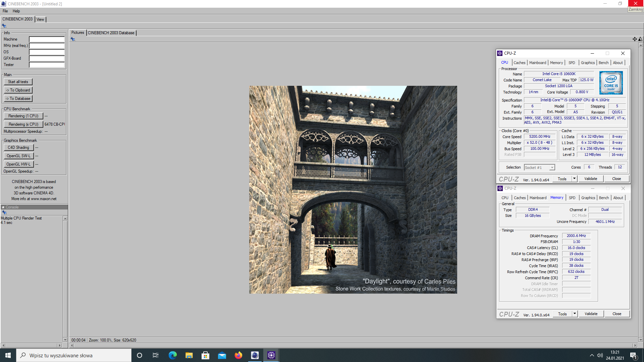Select the Pictures tab

(x=77, y=33)
